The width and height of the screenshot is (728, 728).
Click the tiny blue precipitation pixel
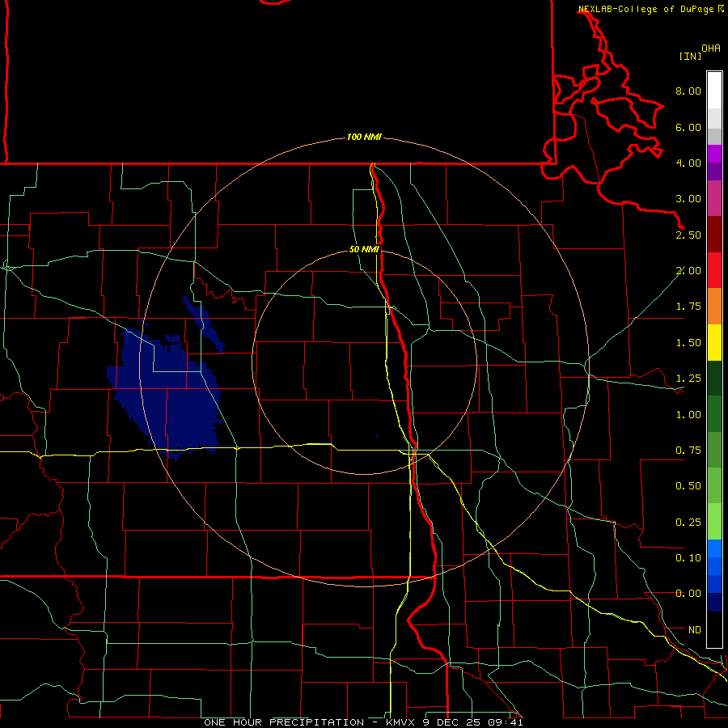378,435
